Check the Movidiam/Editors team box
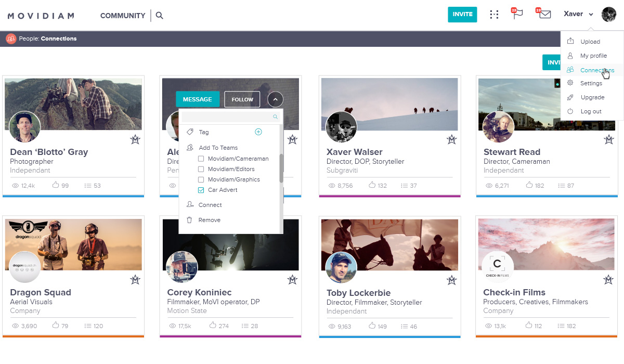The width and height of the screenshot is (624, 364). coord(201,169)
